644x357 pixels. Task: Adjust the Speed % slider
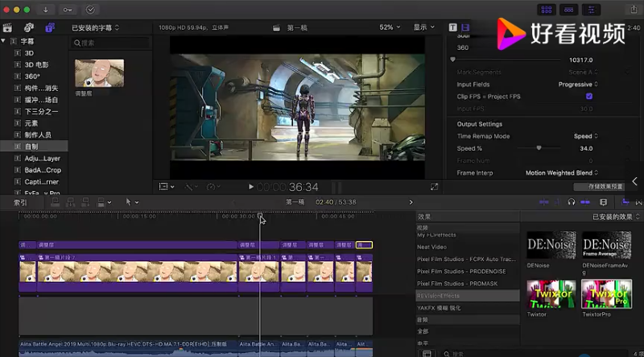tap(539, 148)
